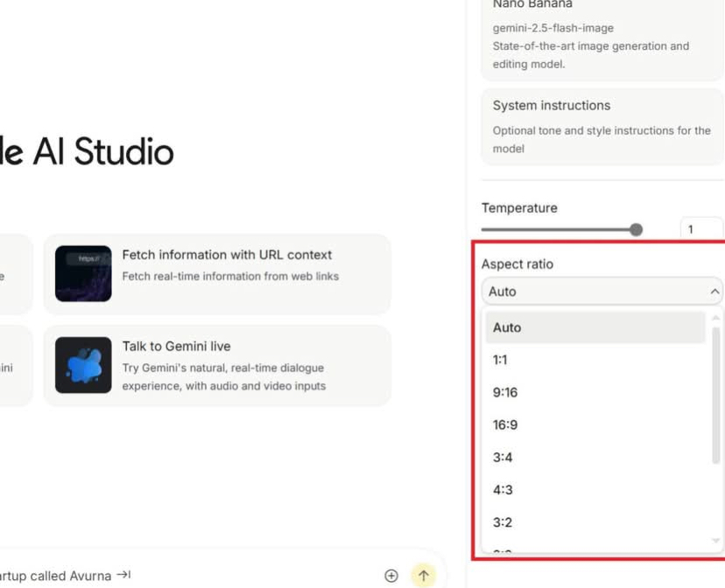Pick the 3:4 aspect ratio option
The width and height of the screenshot is (725, 588).
pos(595,458)
